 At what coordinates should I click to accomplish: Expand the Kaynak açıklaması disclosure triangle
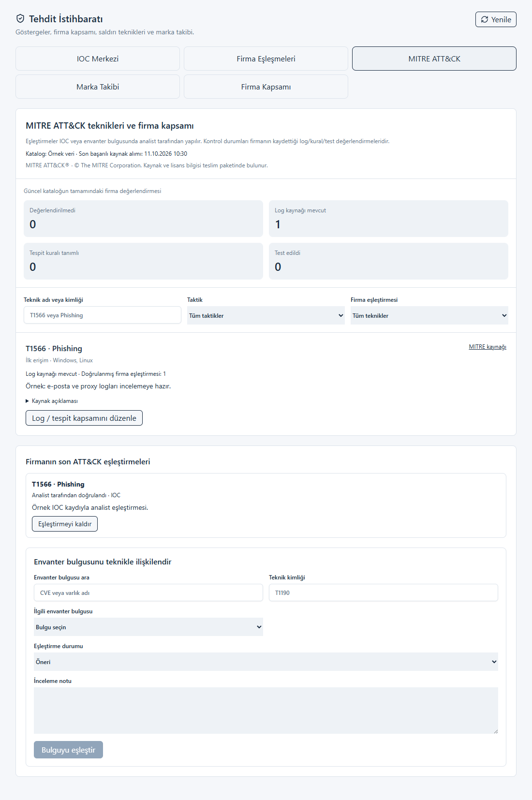point(27,401)
